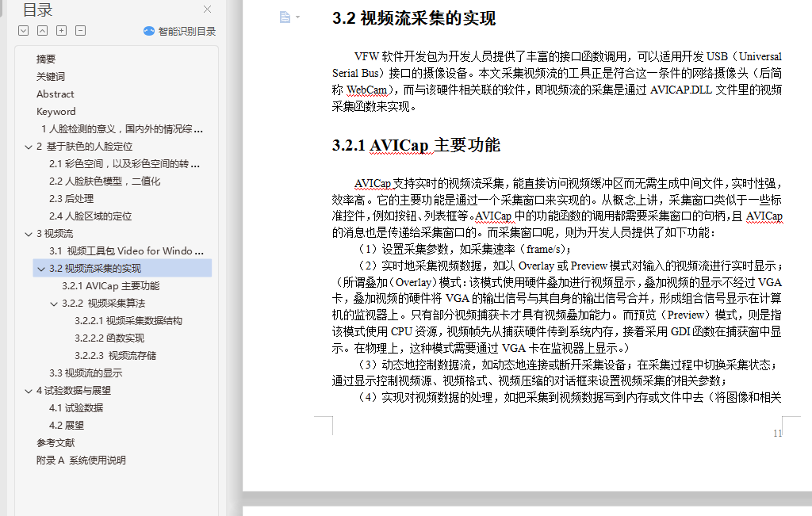This screenshot has height=516, width=812.
Task: Click the plus (promote level) icon in 目录 panel
Action: 61,31
